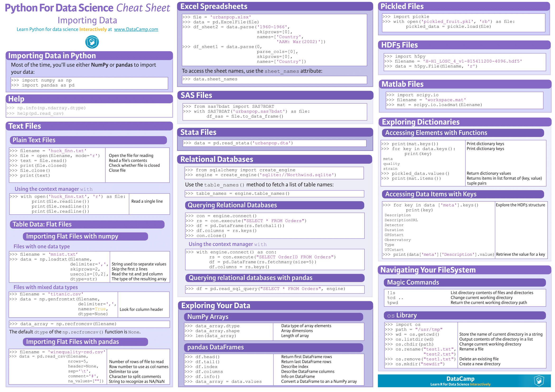
Task: Click 'table_names = engine.table_names()' code line
Action: tap(237, 194)
